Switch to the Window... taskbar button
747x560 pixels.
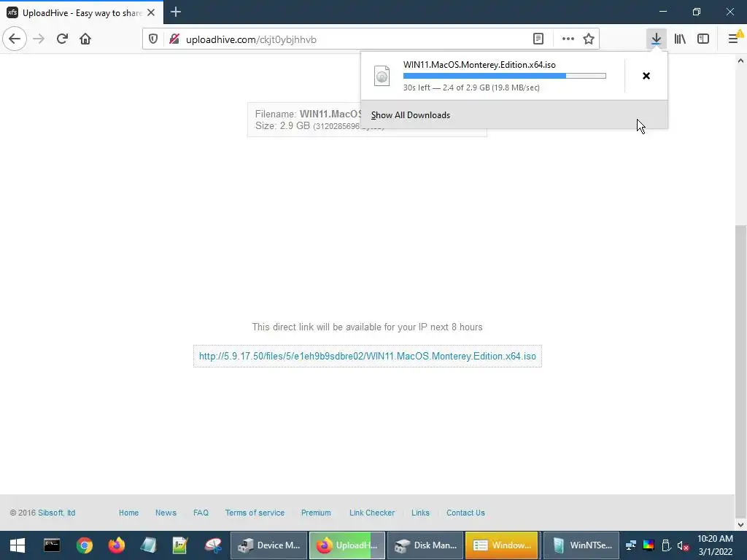502,545
